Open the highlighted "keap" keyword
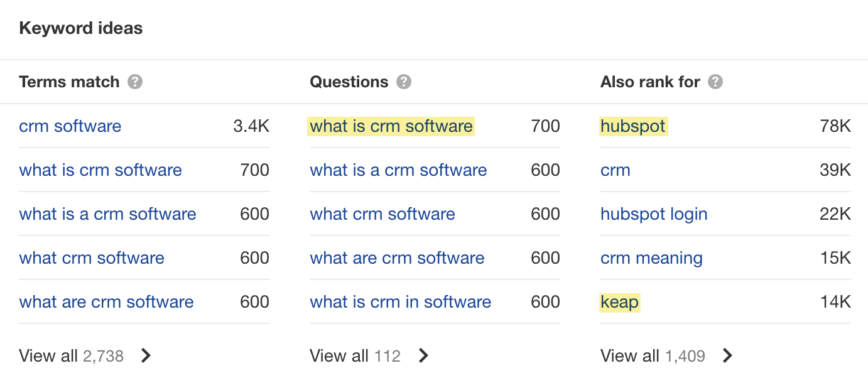The width and height of the screenshot is (868, 388). tap(620, 302)
